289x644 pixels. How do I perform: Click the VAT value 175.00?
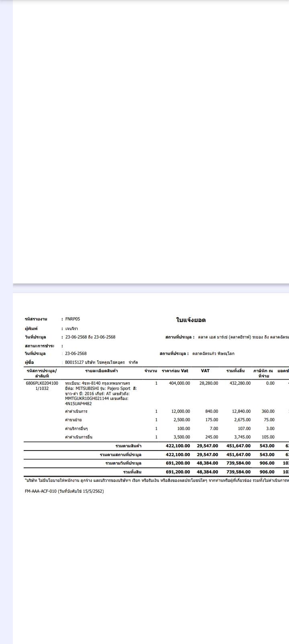tap(212, 420)
